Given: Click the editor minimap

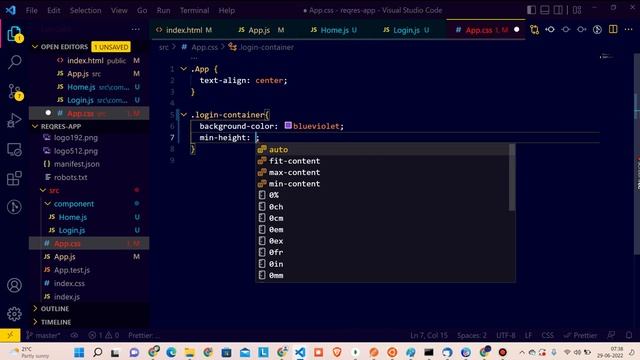Looking at the screenshot, I should (x=607, y=57).
